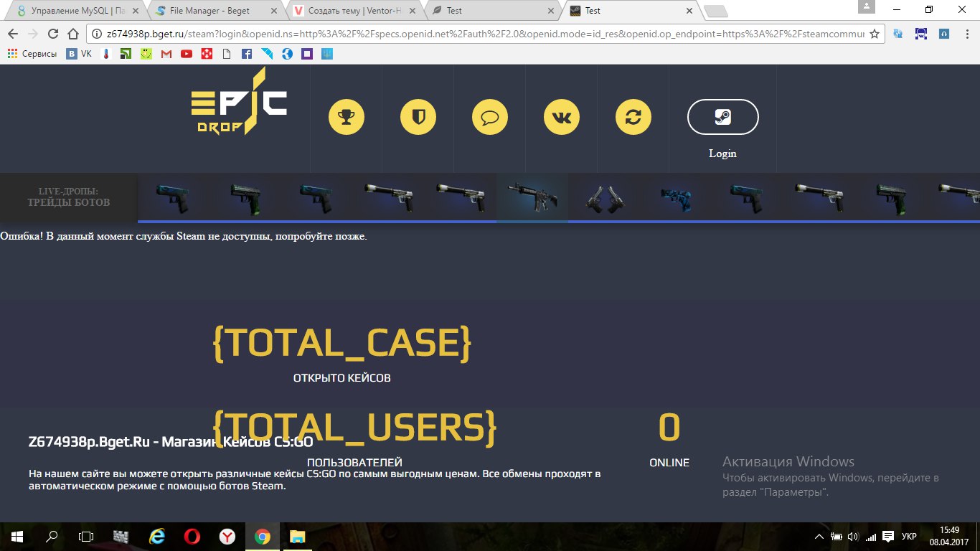Click the trophy icon in site header
980x551 pixels.
tap(347, 117)
